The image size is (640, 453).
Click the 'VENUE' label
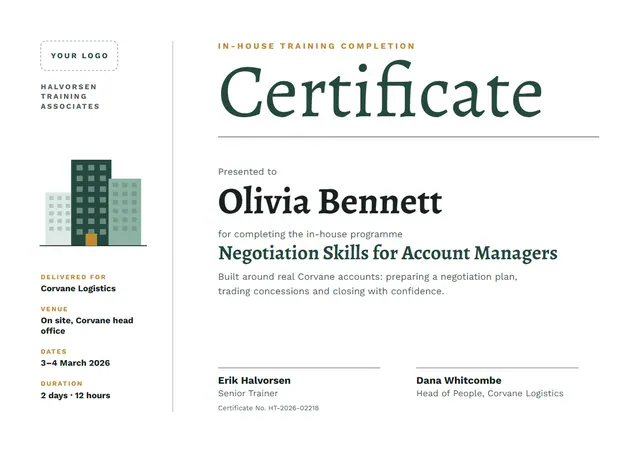tap(54, 309)
